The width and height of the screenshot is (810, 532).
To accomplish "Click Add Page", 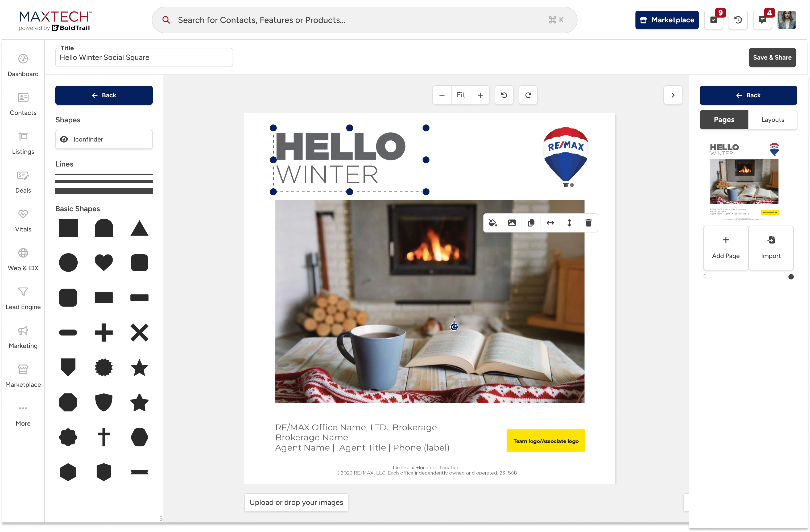I will [726, 248].
